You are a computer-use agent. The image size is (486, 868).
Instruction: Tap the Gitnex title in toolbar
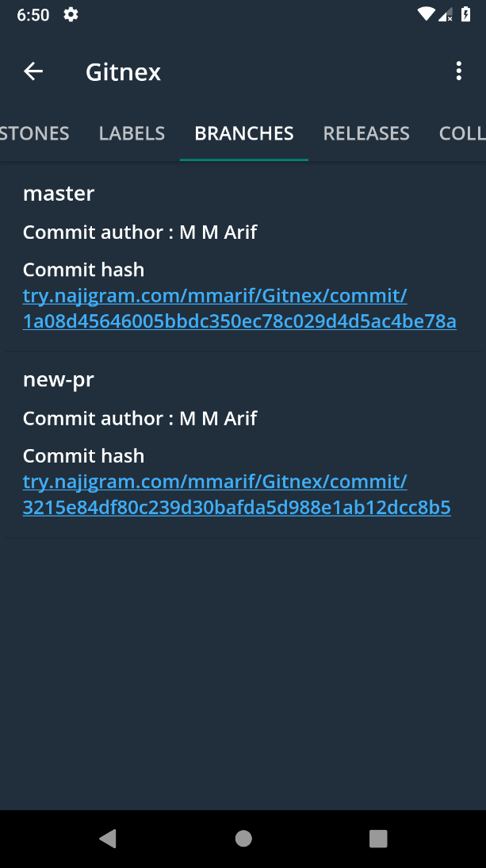tap(124, 72)
